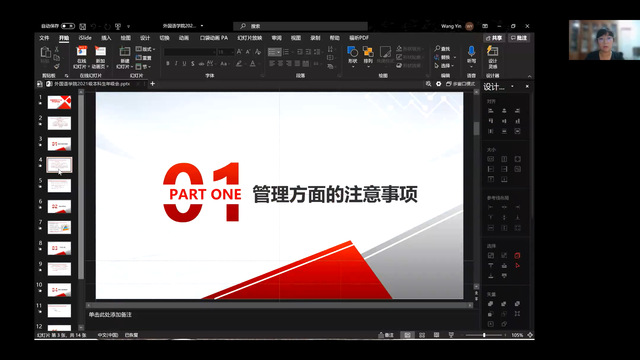The width and height of the screenshot is (640, 360).
Task: Open the iSlide ribbon tab
Action: pos(85,38)
